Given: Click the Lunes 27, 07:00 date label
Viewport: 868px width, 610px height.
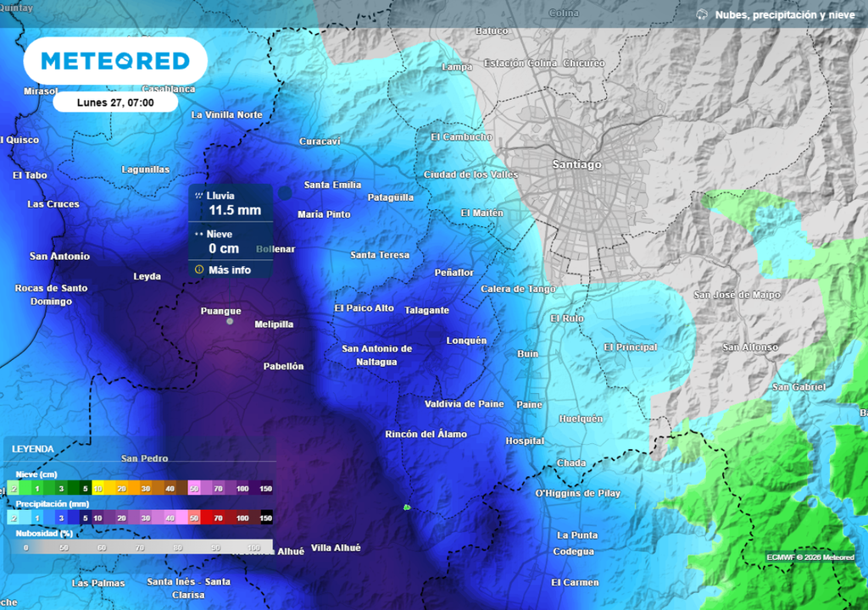Looking at the screenshot, I should click(115, 103).
